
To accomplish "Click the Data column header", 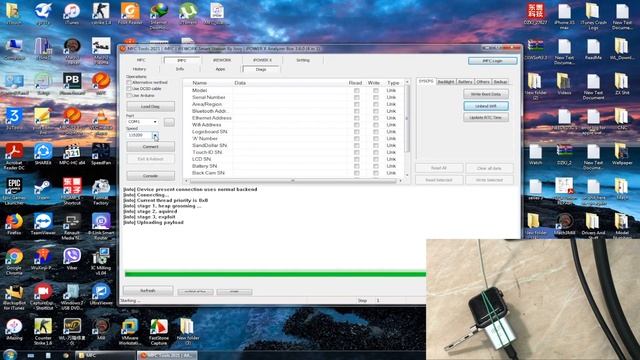I will [x=240, y=83].
